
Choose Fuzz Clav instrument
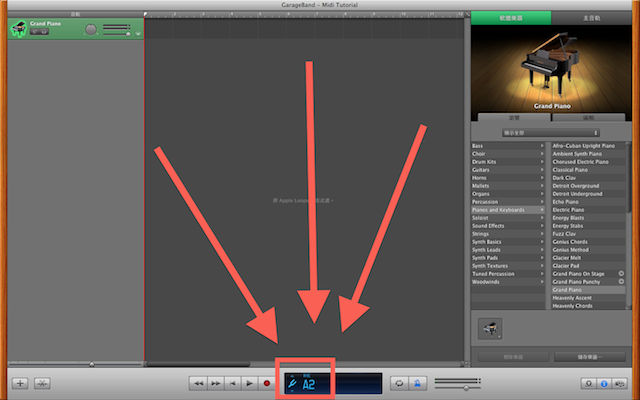[588, 234]
